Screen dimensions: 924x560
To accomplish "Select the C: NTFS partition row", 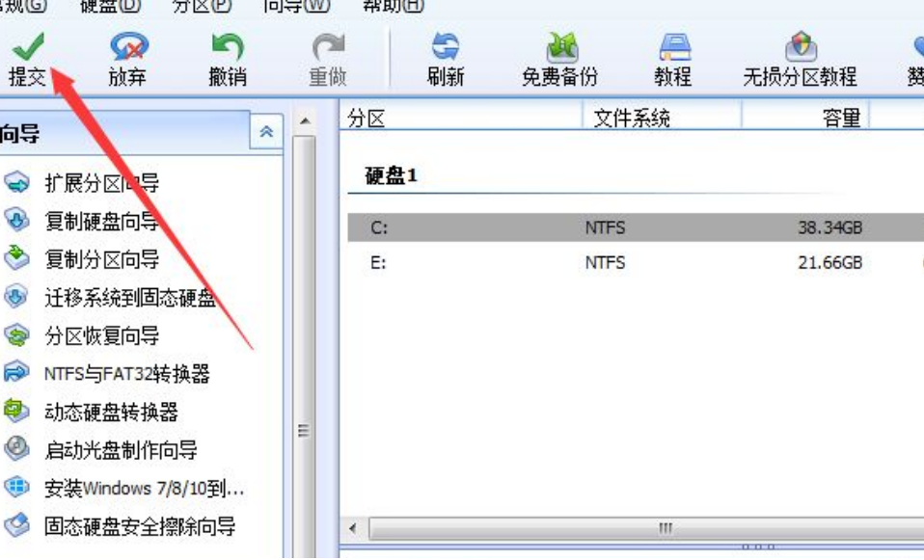I will coord(636,227).
